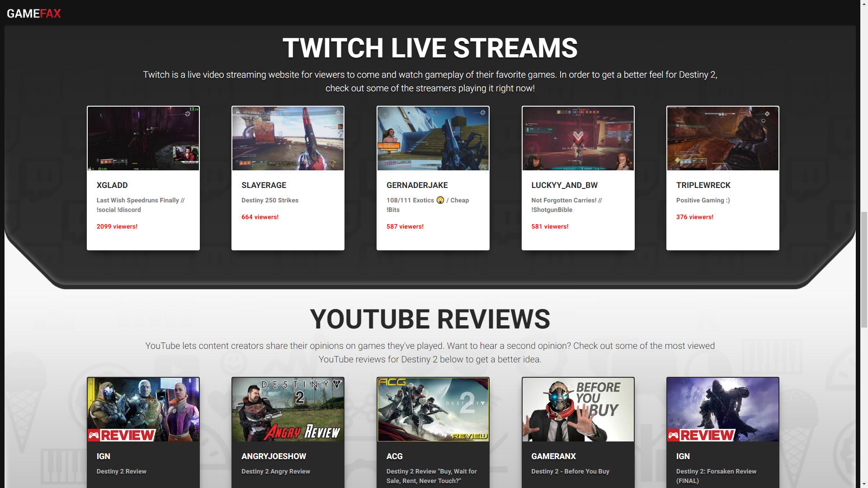Click the SLAYERAGE streamer name
Screen dimensions: 868x488
point(264,185)
